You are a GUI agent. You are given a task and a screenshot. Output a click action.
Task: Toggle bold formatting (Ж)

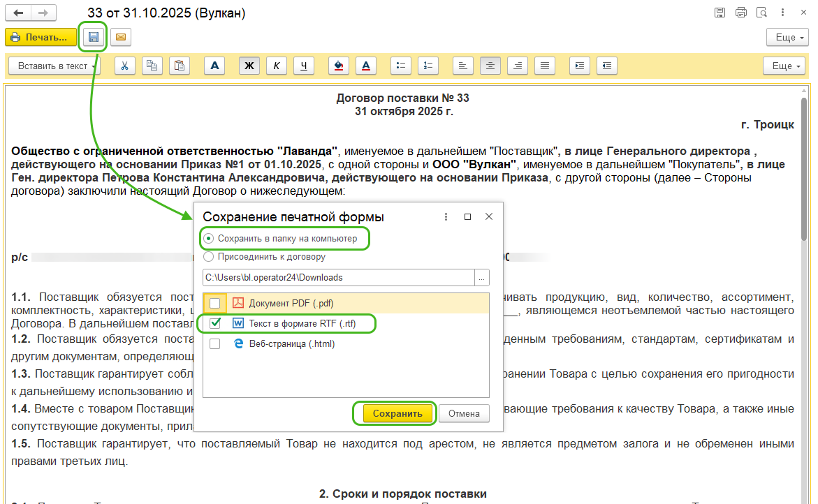coord(249,66)
